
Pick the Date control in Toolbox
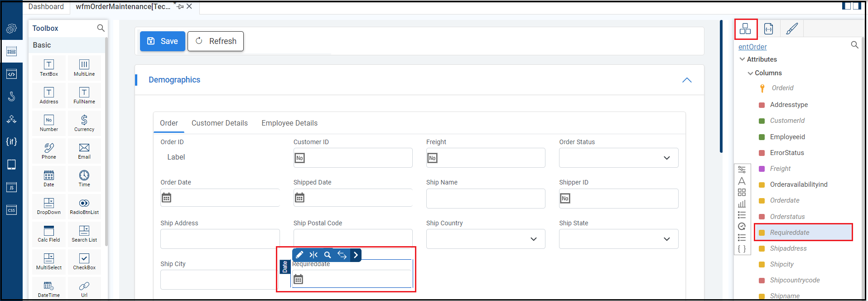pos(48,178)
